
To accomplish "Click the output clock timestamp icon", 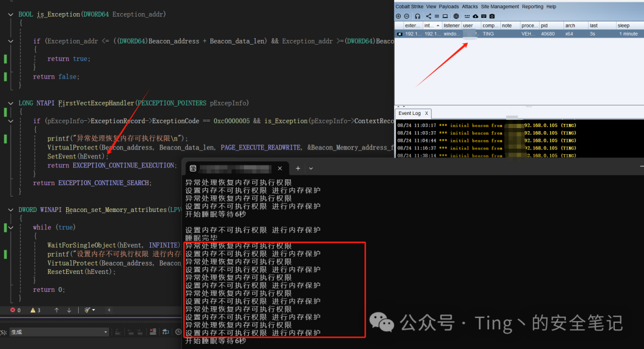I will (x=178, y=332).
